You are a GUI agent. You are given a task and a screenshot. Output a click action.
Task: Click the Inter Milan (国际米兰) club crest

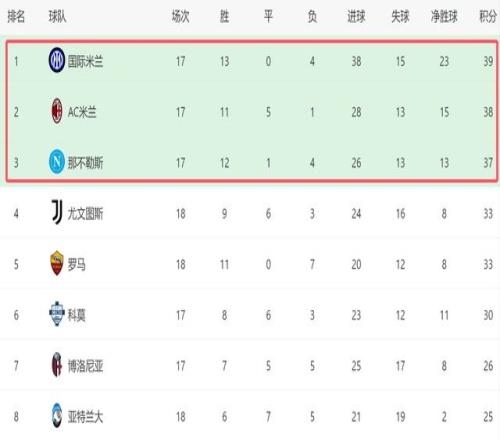[x=57, y=60]
